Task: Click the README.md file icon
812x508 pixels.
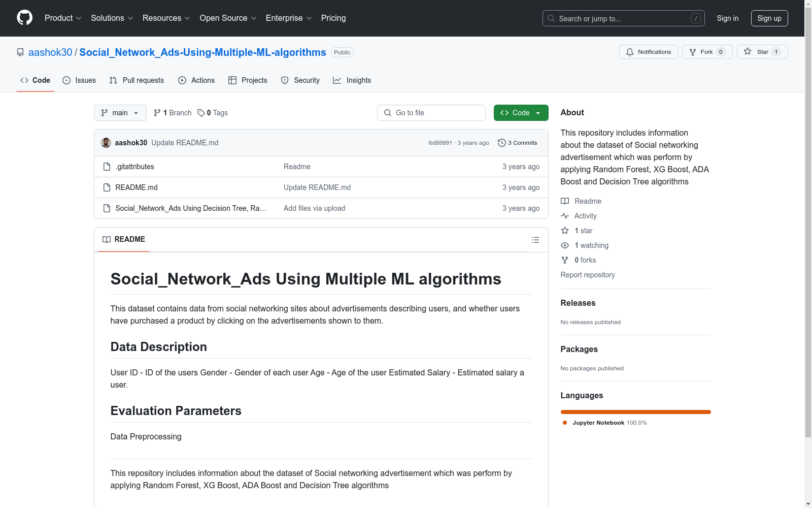Action: [107, 187]
